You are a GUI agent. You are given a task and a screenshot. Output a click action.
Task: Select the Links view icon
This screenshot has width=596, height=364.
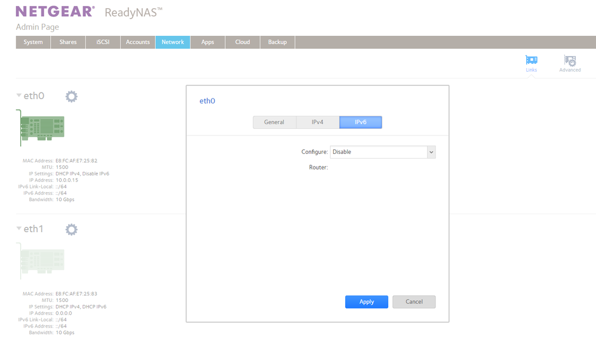coord(532,63)
